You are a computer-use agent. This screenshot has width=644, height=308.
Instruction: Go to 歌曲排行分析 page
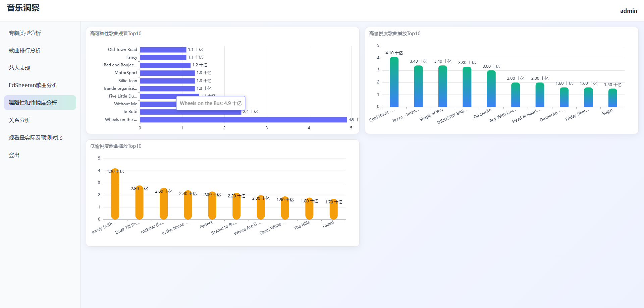[x=25, y=50]
